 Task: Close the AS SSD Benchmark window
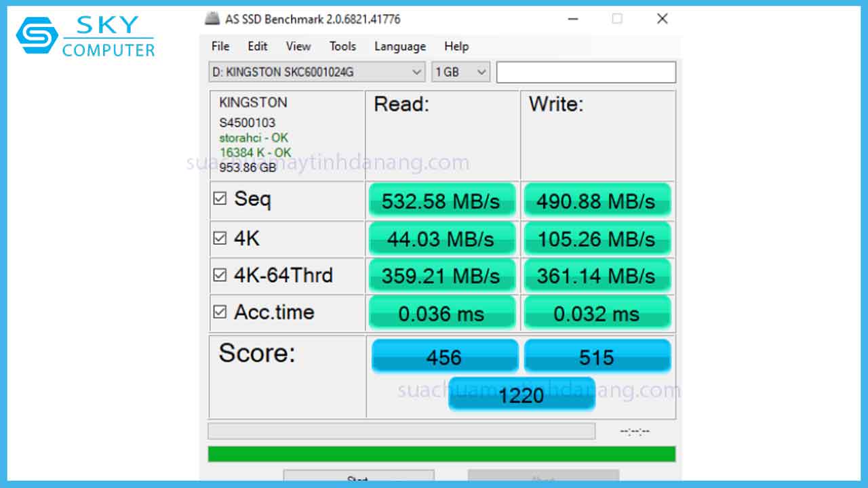[663, 19]
